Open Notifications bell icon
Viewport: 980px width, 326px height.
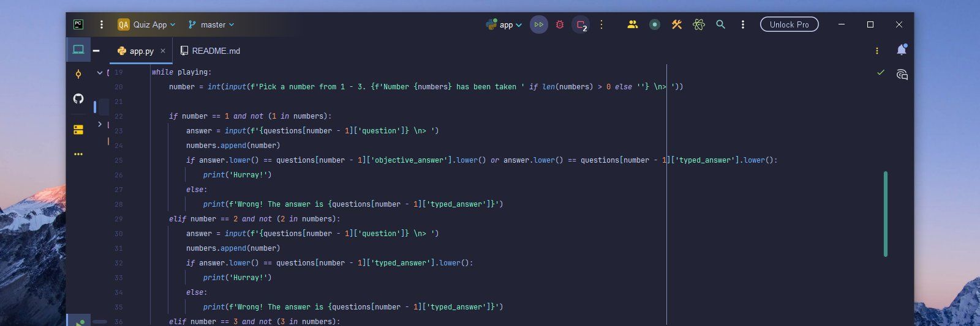click(x=902, y=50)
